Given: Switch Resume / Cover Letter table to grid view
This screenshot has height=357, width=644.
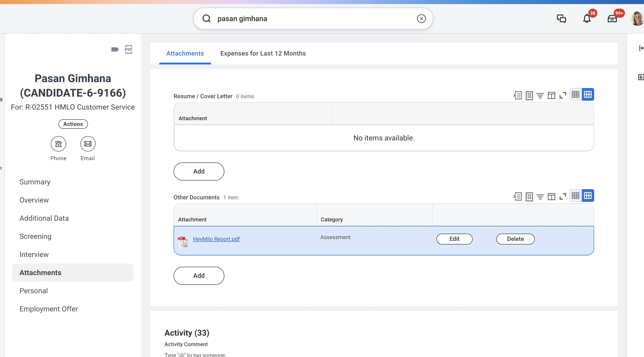Looking at the screenshot, I should coord(588,95).
